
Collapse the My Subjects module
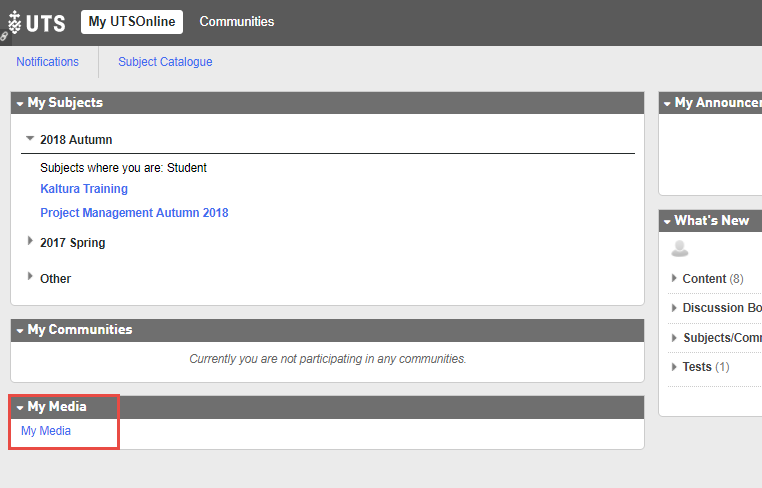click(x=20, y=103)
